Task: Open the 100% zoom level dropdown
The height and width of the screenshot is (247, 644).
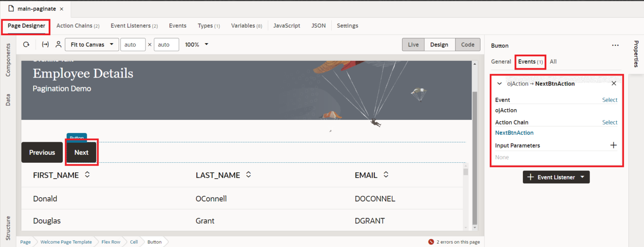Action: [x=196, y=44]
